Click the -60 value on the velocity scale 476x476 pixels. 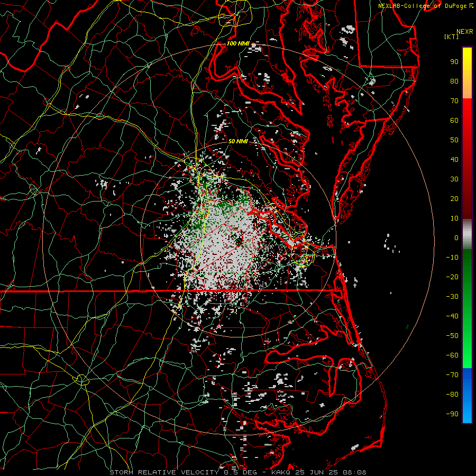coord(452,355)
